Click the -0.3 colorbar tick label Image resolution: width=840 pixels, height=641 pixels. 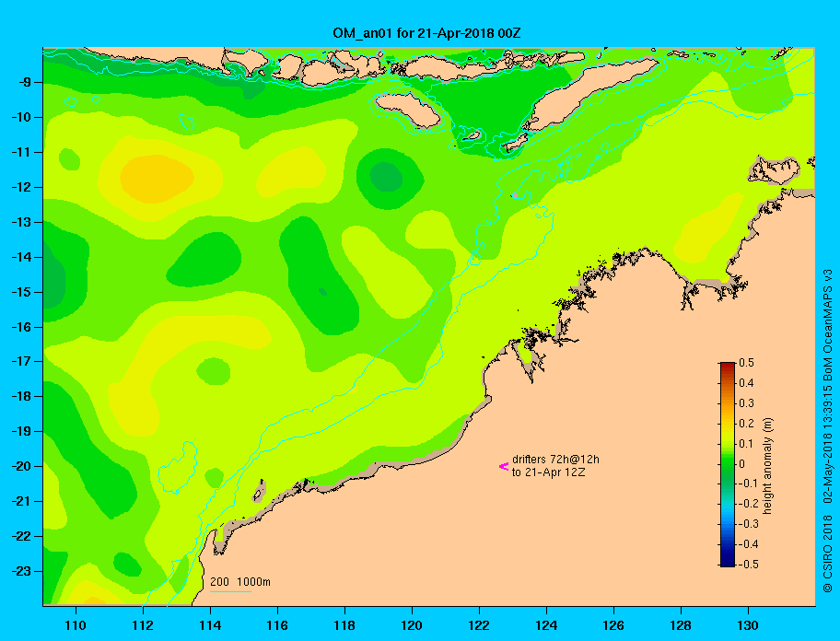749,524
